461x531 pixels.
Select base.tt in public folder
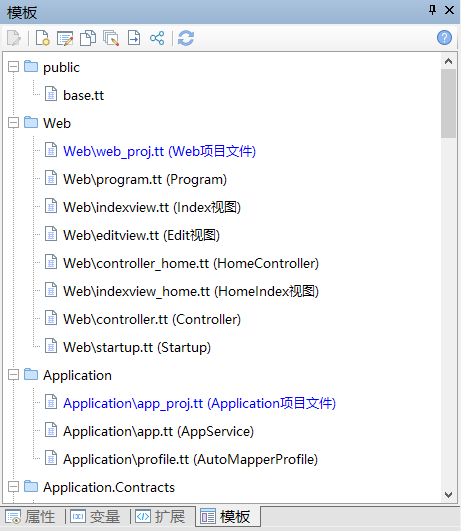point(83,95)
